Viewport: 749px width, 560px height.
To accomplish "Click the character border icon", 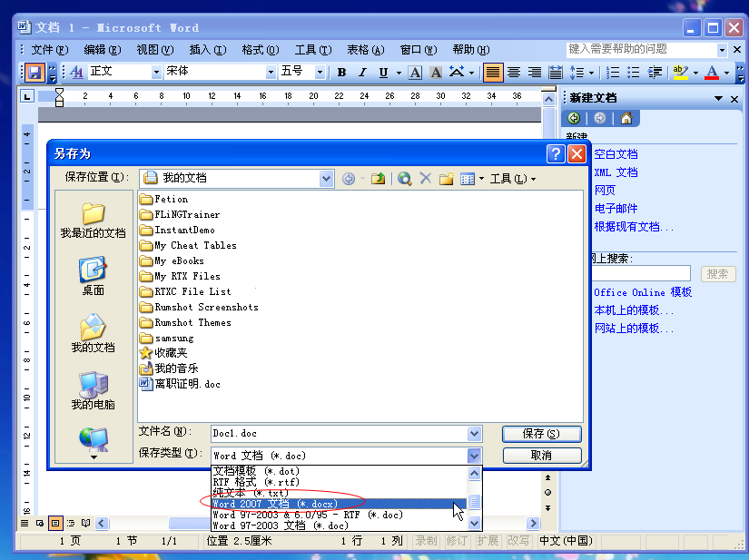I will [x=415, y=73].
